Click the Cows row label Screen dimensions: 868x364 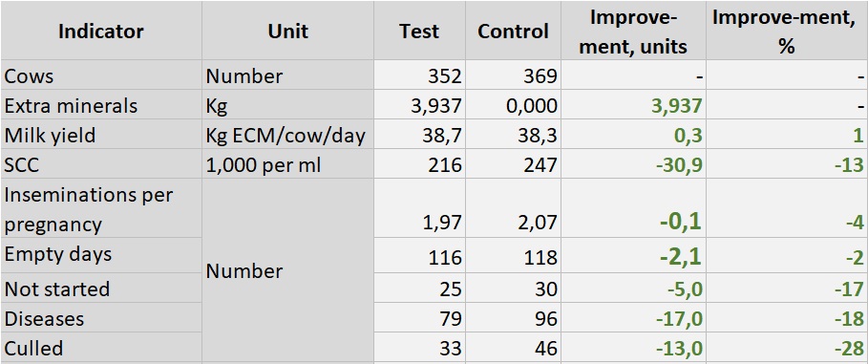click(x=101, y=75)
